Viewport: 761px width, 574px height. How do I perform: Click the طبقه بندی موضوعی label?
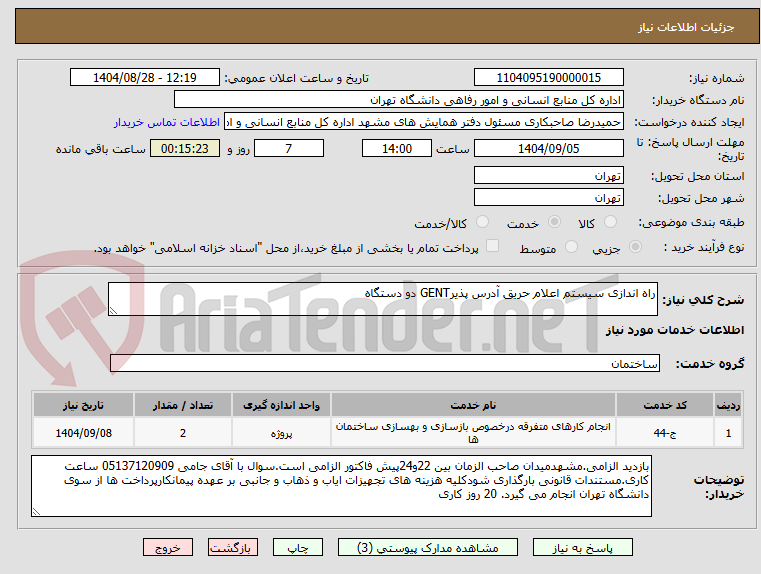(x=691, y=222)
